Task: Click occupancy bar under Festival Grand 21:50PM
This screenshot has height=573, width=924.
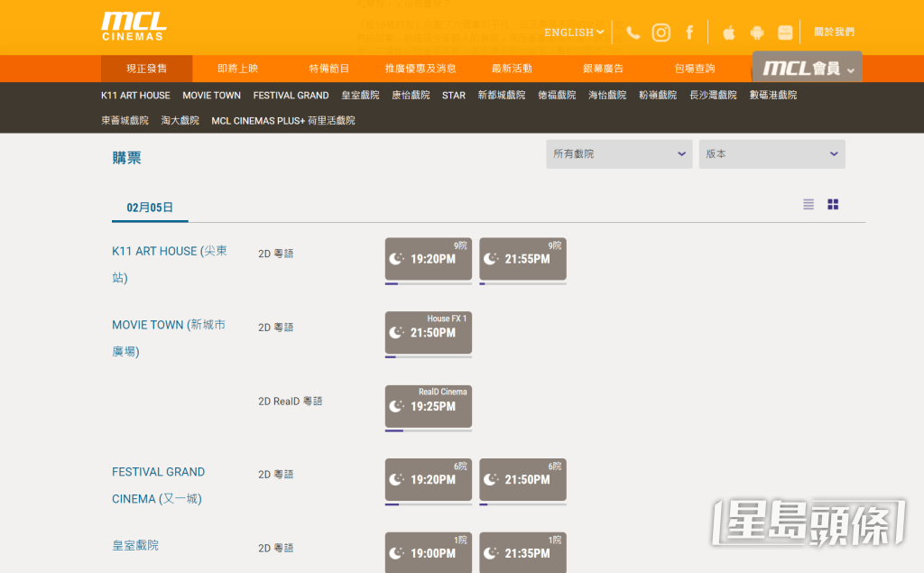Action: point(522,504)
